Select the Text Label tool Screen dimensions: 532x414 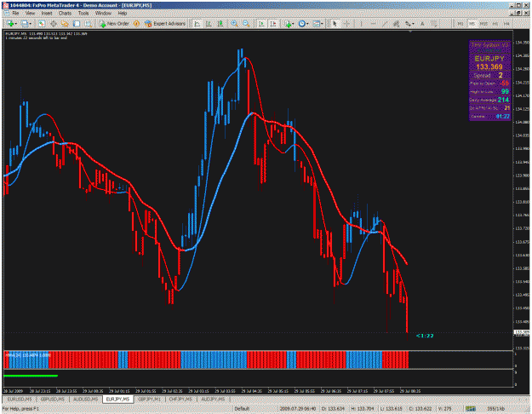tap(434, 24)
